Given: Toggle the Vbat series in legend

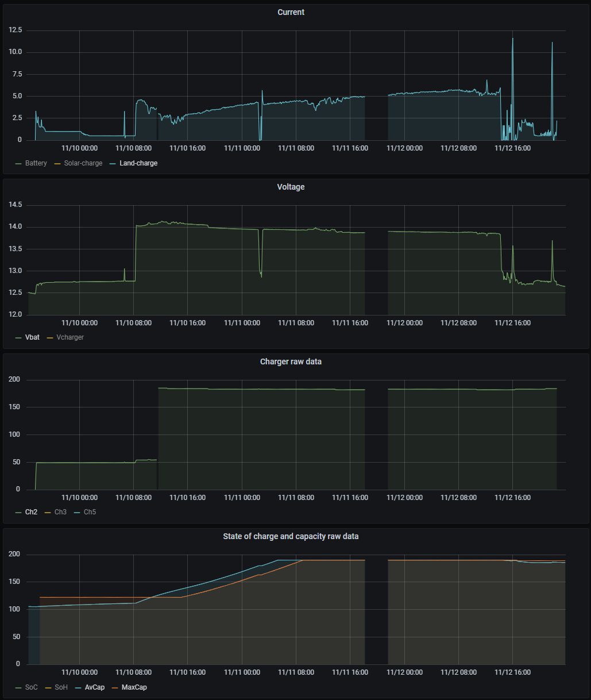Looking at the screenshot, I should tap(33, 337).
